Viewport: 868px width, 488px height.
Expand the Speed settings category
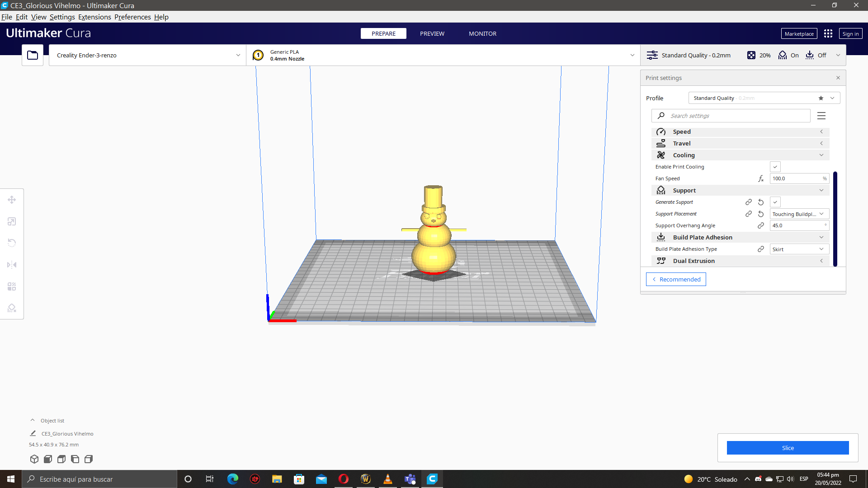point(740,131)
